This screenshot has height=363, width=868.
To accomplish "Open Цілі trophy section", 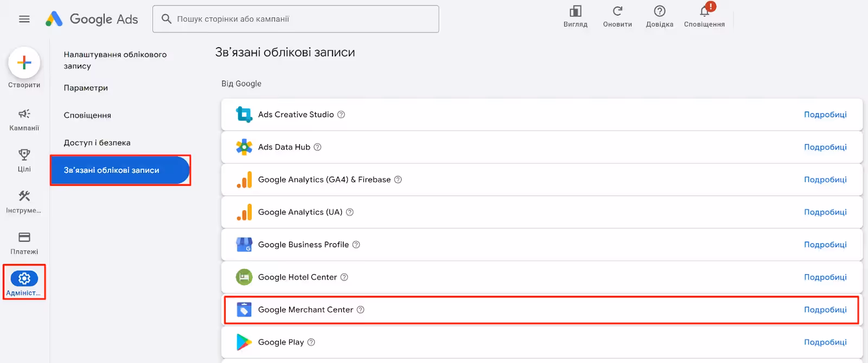I will coord(24,161).
